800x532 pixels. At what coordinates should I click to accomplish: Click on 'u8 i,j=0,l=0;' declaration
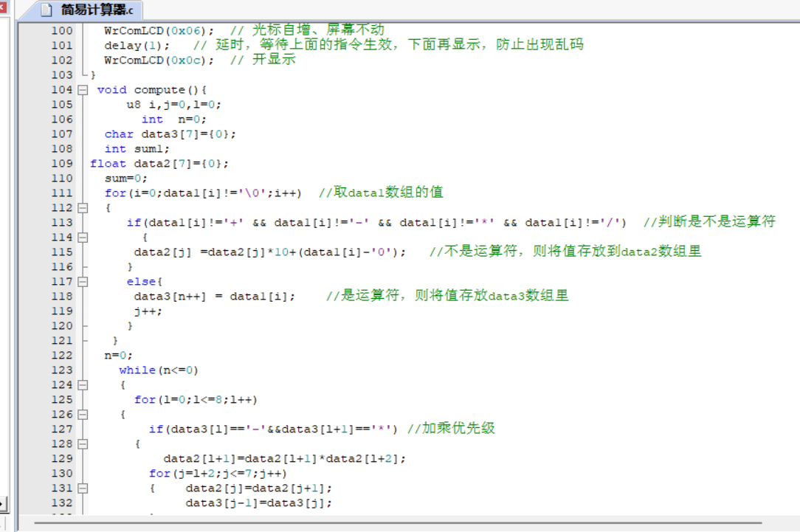tap(174, 105)
